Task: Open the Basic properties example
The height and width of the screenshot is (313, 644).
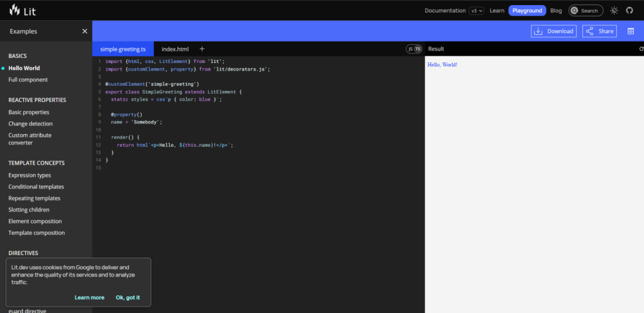Action: [29, 112]
